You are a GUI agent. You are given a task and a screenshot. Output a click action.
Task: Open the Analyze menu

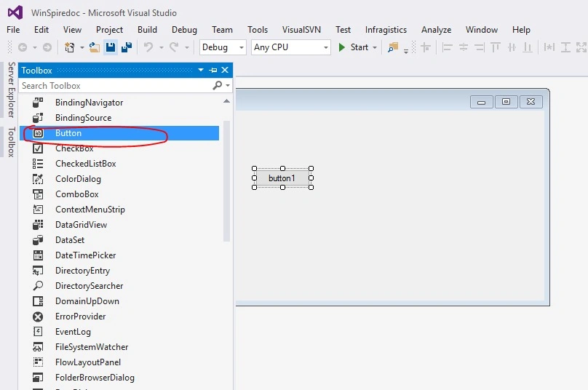[436, 30]
